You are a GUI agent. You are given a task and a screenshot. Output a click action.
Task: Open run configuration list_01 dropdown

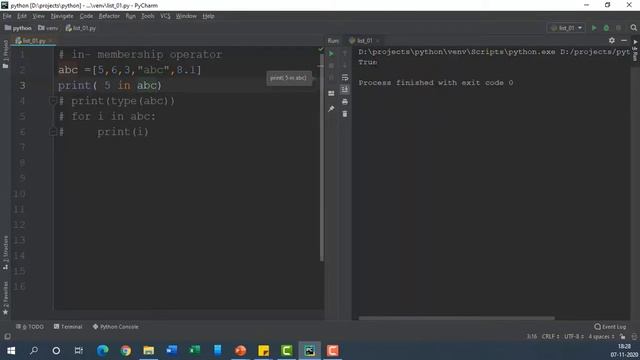(x=566, y=28)
